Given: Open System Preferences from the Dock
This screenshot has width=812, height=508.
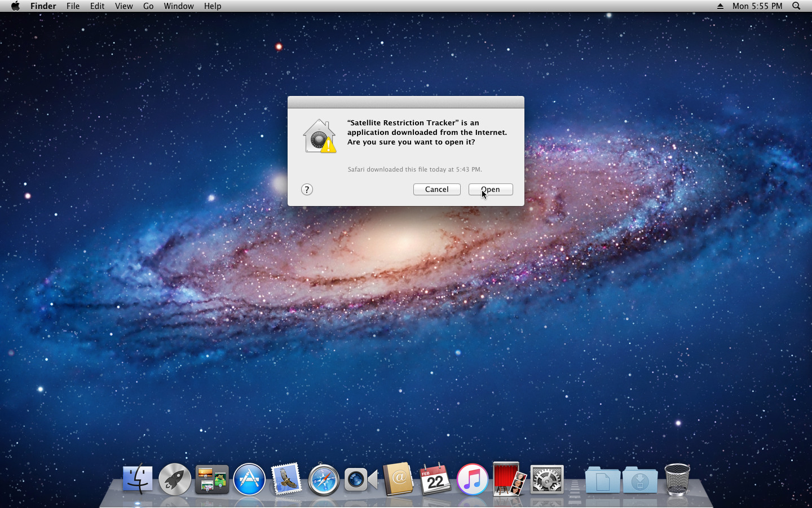Looking at the screenshot, I should tap(546, 479).
